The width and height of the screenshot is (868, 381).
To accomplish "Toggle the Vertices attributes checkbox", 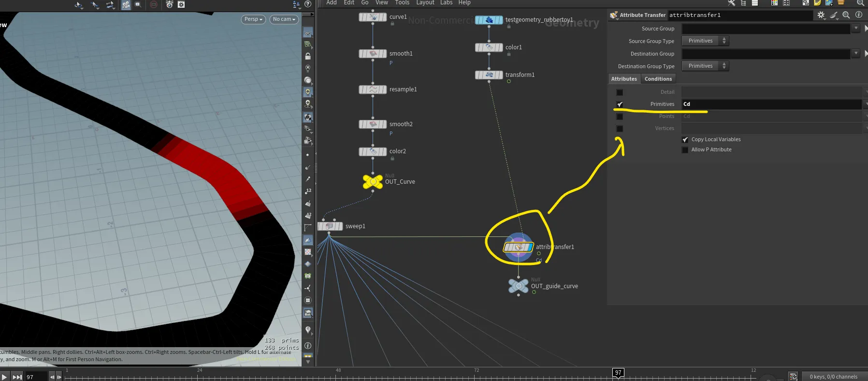I will (620, 129).
